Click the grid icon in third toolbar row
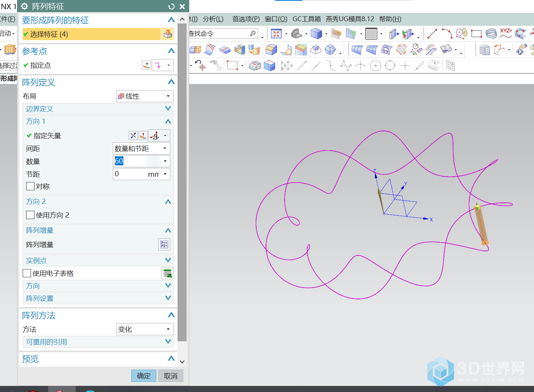Viewport: 534px width, 392px height. (450, 66)
